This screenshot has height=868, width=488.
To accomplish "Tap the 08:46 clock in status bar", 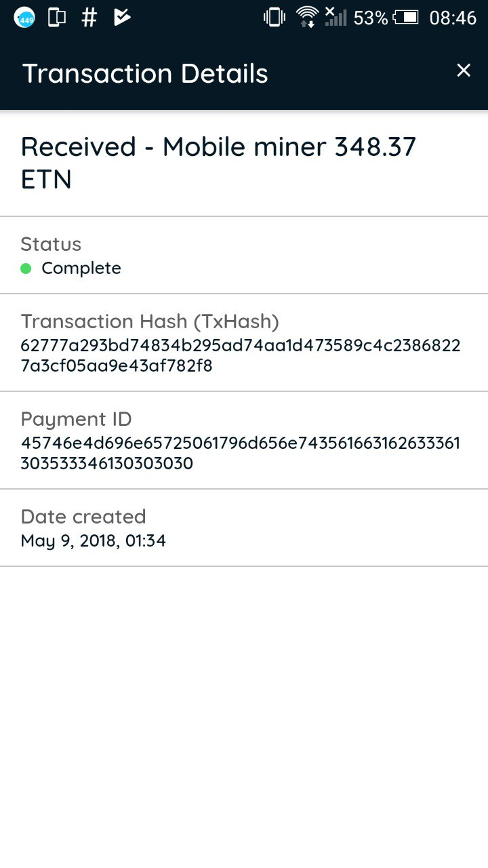I will pyautogui.click(x=453, y=18).
